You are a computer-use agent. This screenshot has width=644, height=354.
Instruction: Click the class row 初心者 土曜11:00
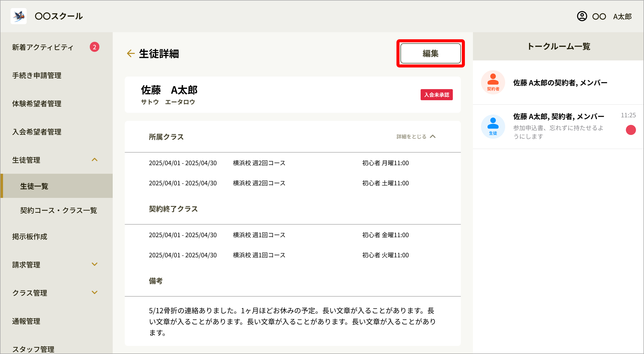(293, 183)
